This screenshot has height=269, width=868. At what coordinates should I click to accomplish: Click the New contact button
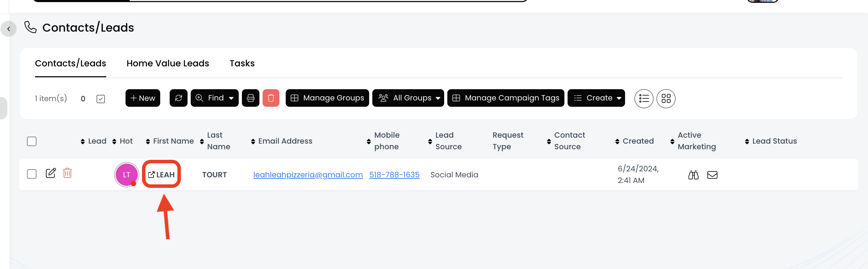pos(143,98)
